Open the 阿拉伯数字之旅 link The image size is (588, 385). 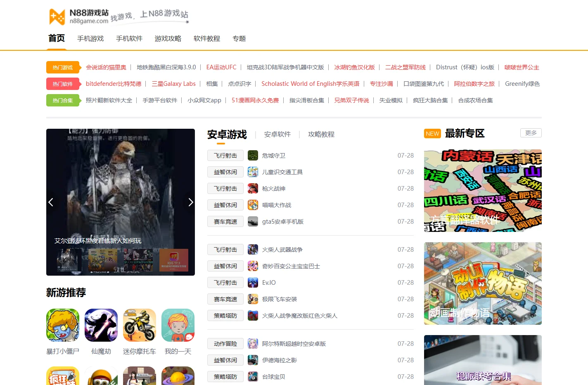click(x=474, y=84)
